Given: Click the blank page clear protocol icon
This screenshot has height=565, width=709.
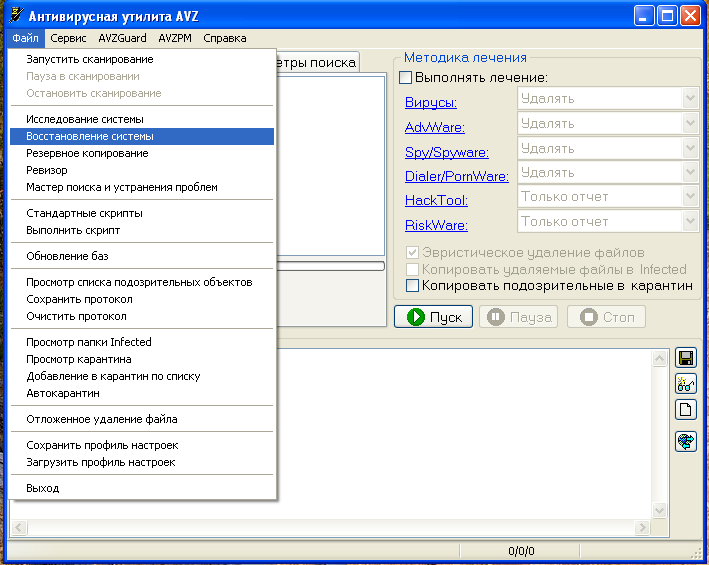Looking at the screenshot, I should 686,410.
